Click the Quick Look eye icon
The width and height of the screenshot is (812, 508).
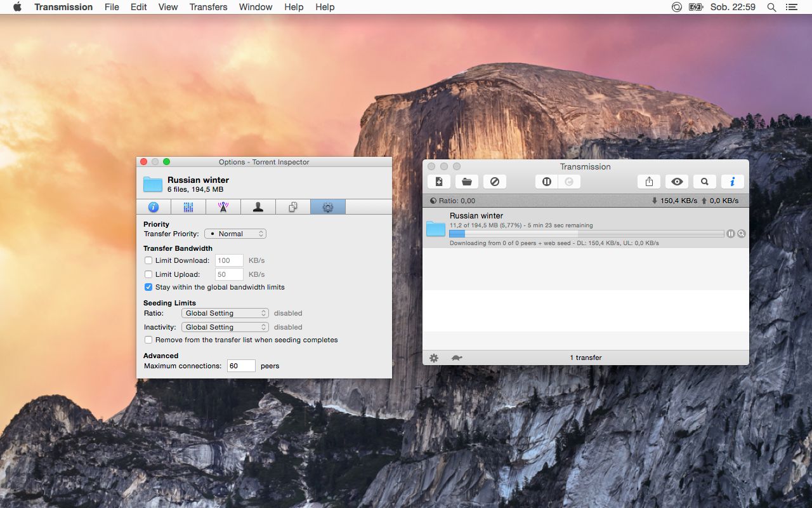point(677,182)
